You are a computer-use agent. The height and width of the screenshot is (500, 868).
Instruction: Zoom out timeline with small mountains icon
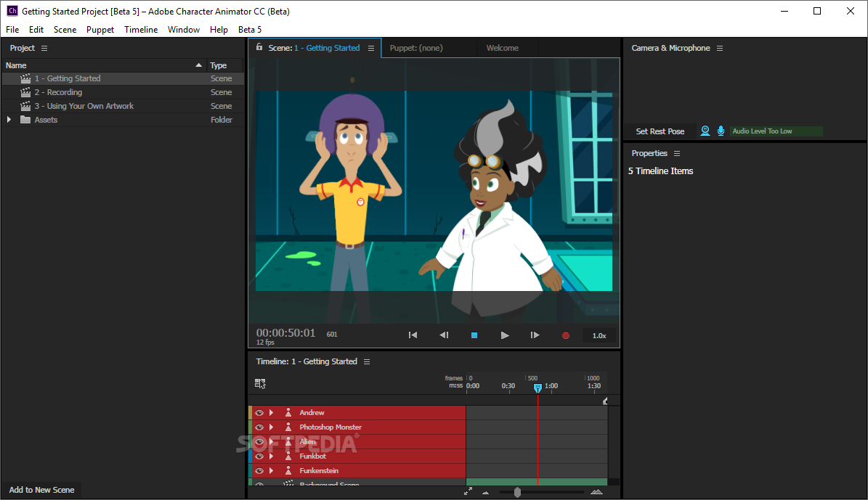(x=485, y=492)
